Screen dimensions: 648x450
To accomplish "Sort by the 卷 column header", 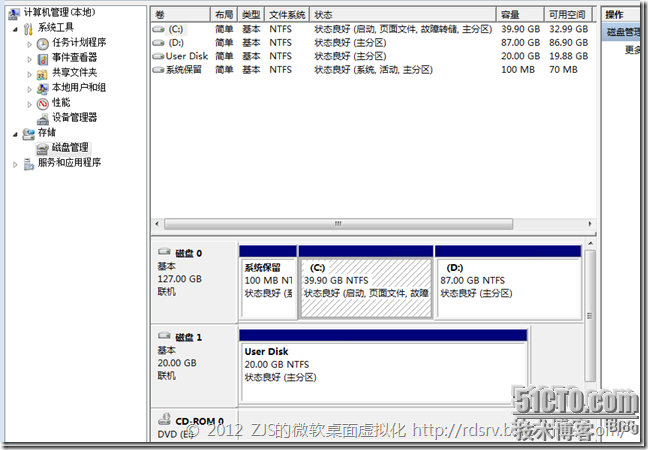I will pos(181,15).
